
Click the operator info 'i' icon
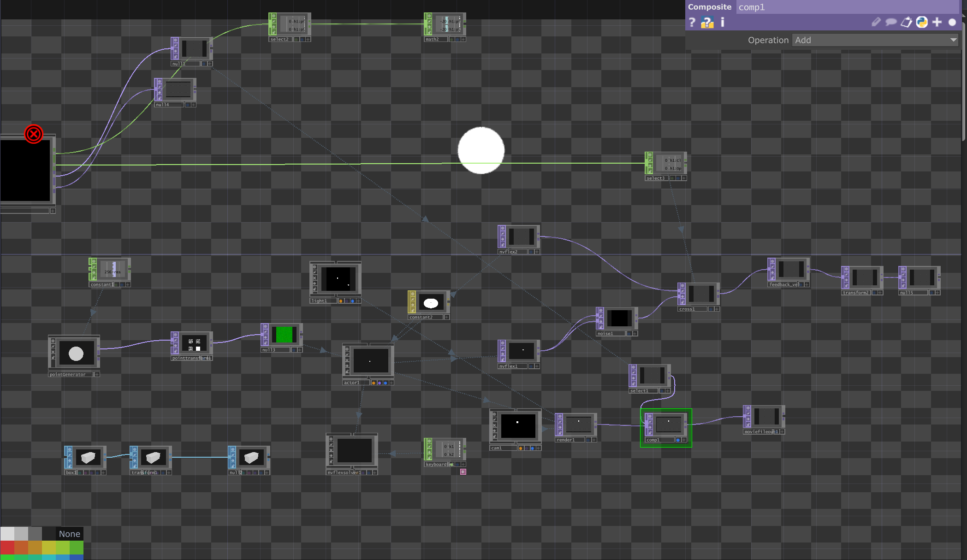point(722,22)
